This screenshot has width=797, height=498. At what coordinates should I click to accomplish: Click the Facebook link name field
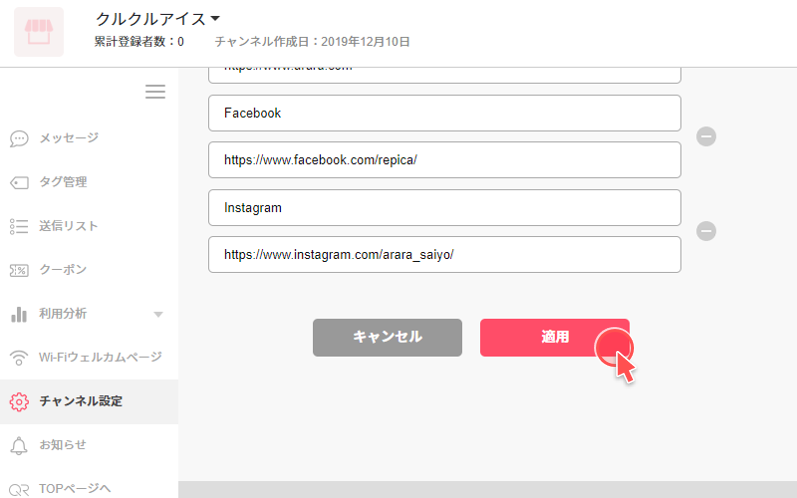pyautogui.click(x=444, y=113)
